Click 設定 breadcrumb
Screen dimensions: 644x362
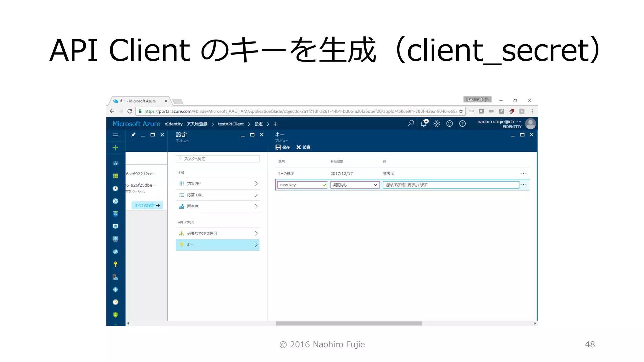[258, 124]
